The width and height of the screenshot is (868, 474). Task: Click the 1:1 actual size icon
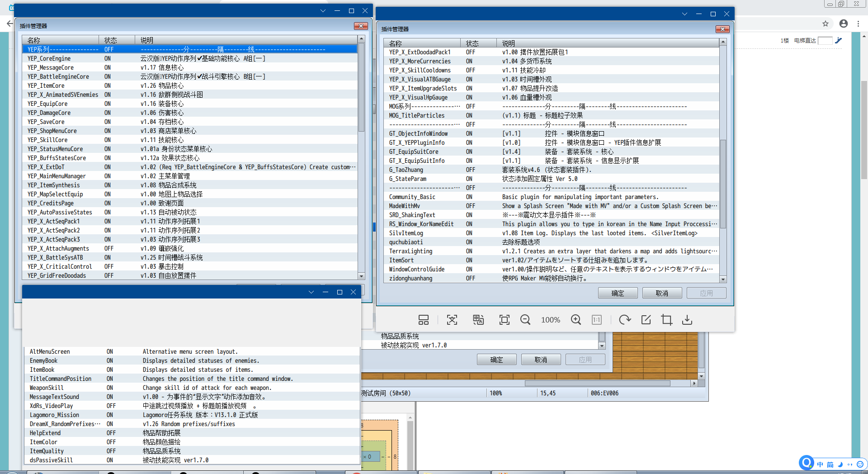pyautogui.click(x=597, y=320)
